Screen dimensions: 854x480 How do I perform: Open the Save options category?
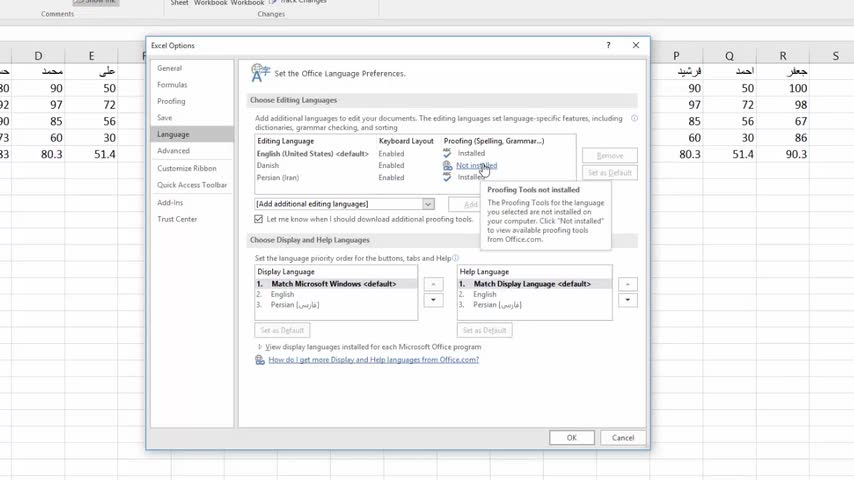(164, 118)
